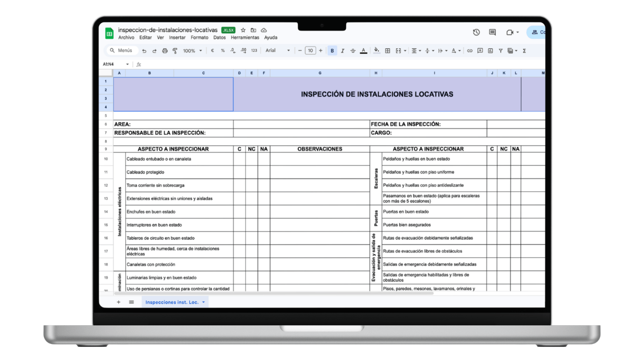Open the fill color picker
Viewport: 644px width, 362px height.
[376, 51]
